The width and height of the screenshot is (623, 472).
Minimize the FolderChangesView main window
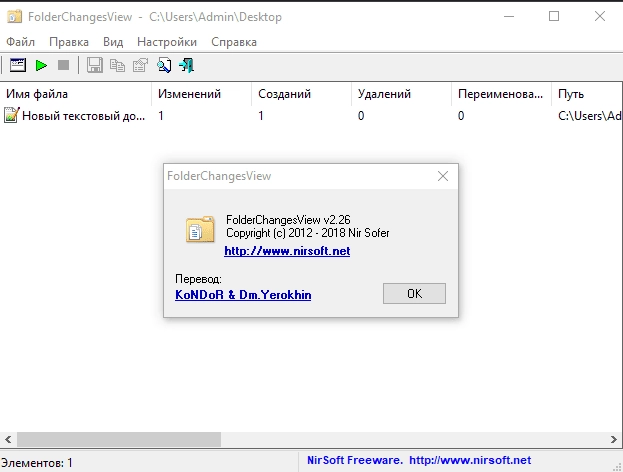tap(509, 17)
